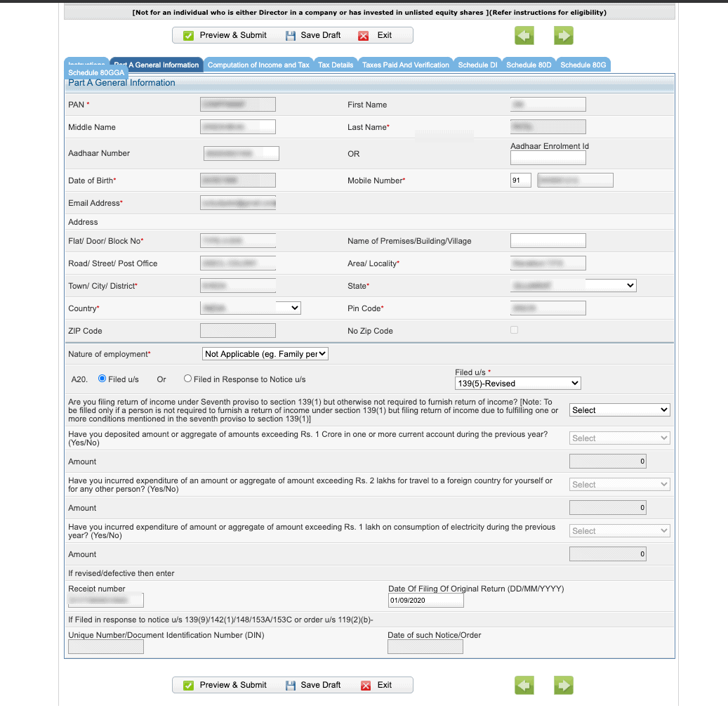Click top Preview & Submit button
The image size is (728, 706).
coord(225,35)
